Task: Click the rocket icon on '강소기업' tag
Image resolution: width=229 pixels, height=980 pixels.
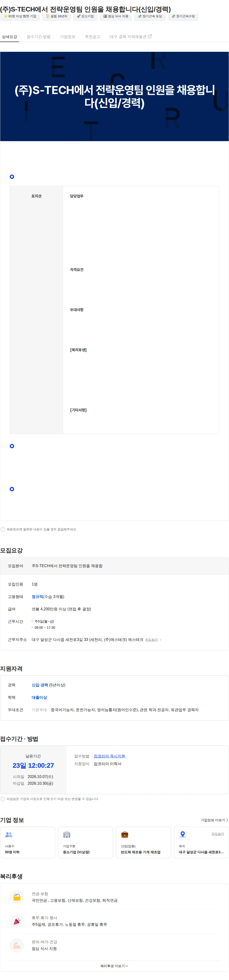Action: pyautogui.click(x=79, y=16)
